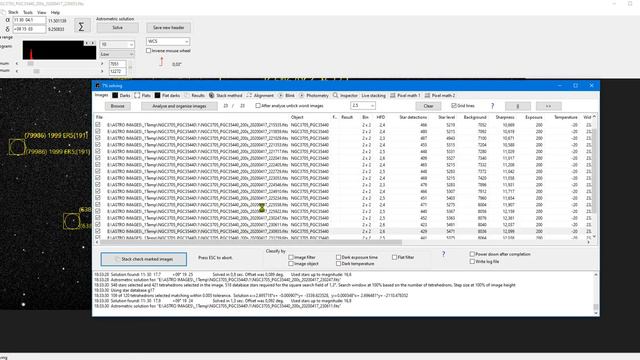Open the View menu

pos(42,13)
